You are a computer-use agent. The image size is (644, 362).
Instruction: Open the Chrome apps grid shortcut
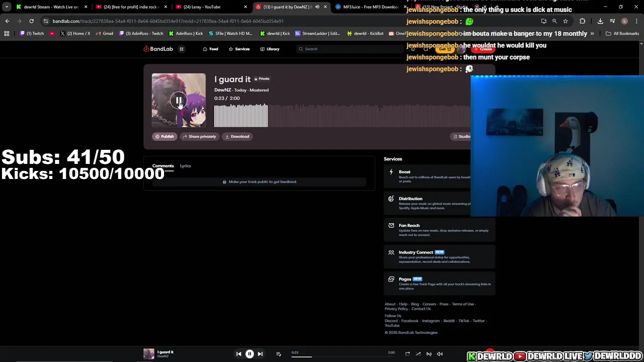(x=7, y=34)
